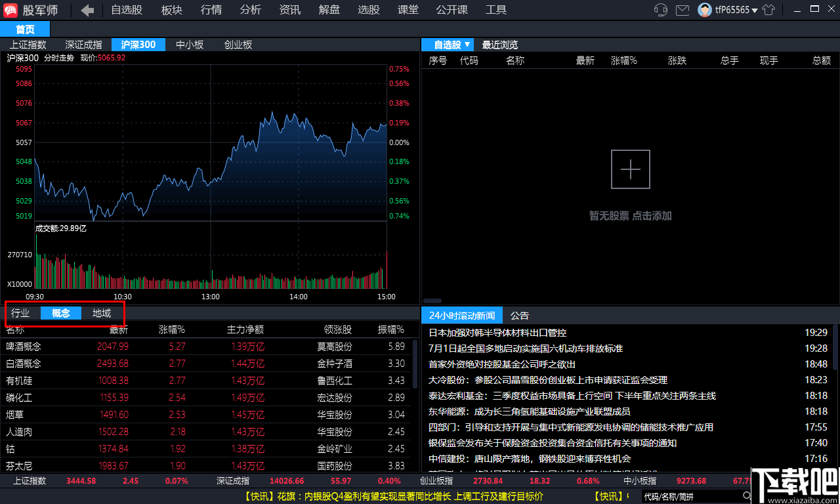Read news 首家外资绝对控股基金公司呼之欲出
The image size is (840, 504).
pos(502,364)
